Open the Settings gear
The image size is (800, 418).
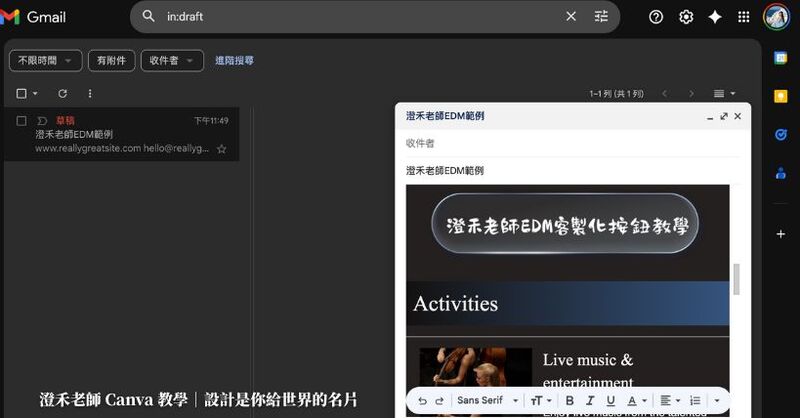tap(686, 17)
